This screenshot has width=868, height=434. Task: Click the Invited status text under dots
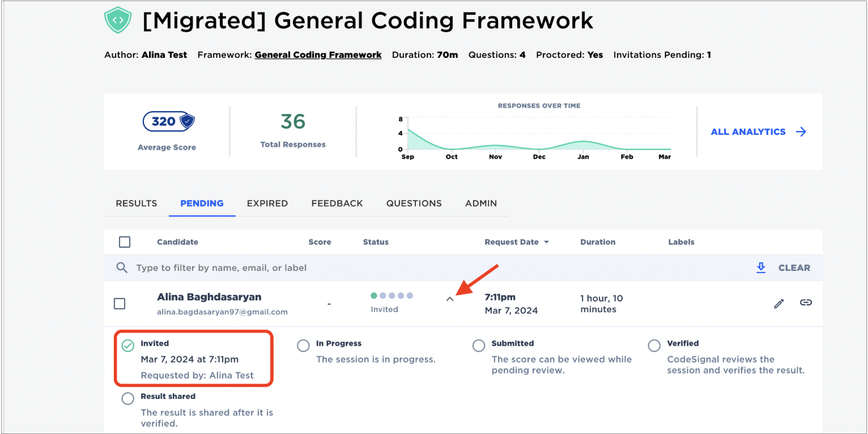(x=384, y=309)
